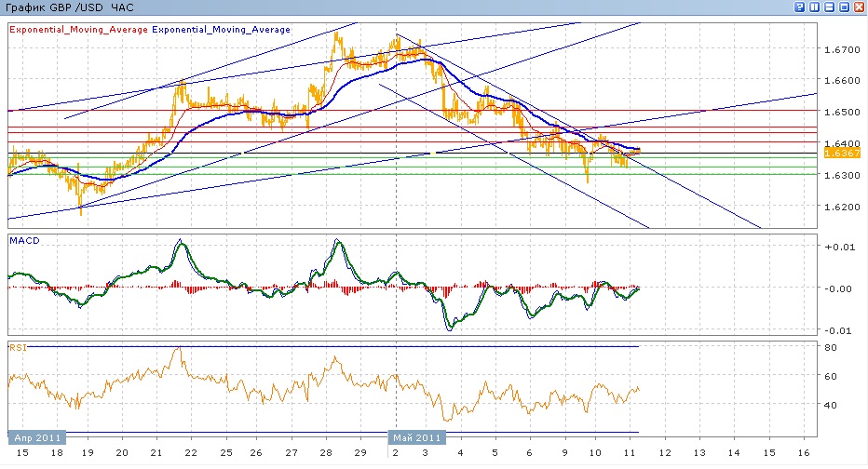Click the help question mark icon

pos(800,7)
